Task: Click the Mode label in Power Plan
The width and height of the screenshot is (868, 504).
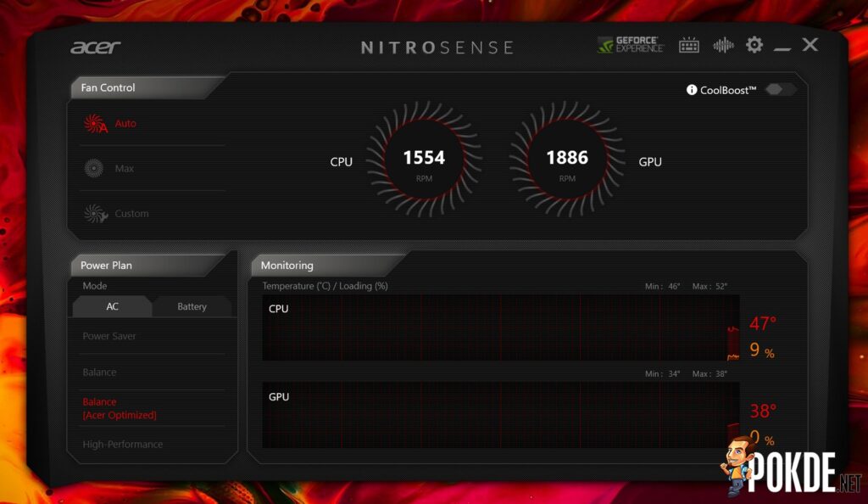Action: (x=95, y=286)
